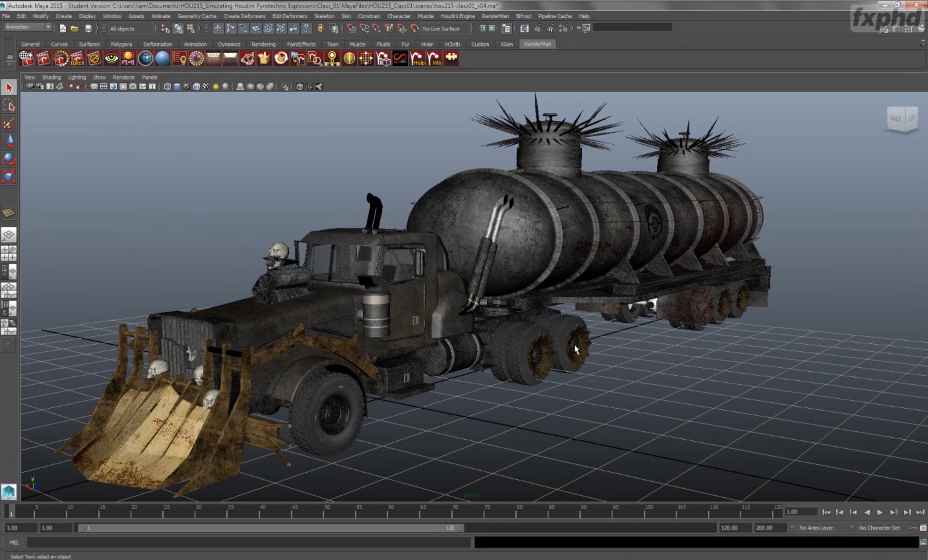This screenshot has height=560, width=928.
Task: Click the RenderMan eye shelf icon
Action: 111,59
